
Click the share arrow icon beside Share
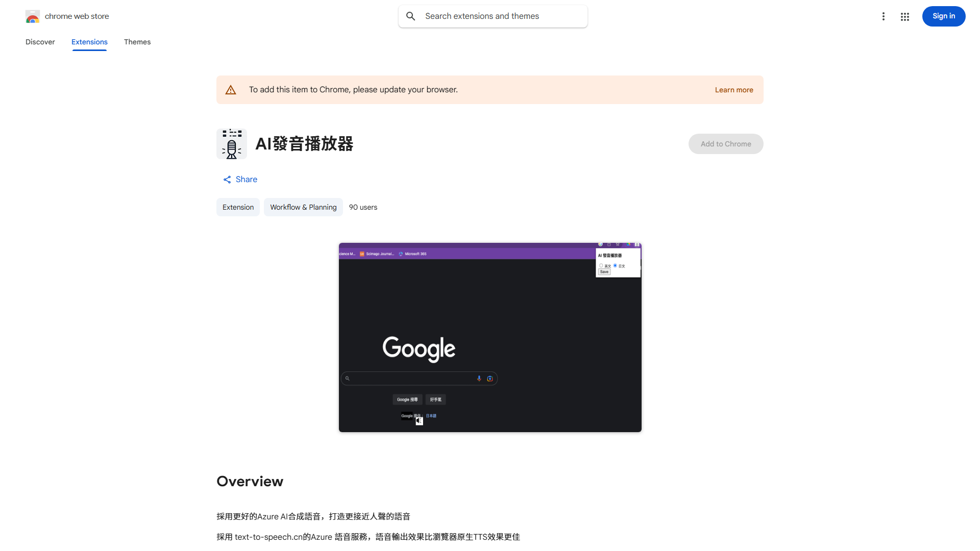[x=227, y=179]
